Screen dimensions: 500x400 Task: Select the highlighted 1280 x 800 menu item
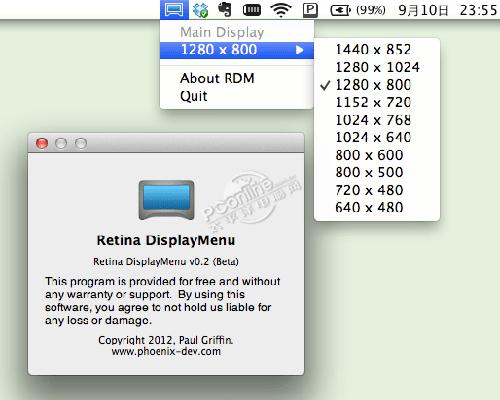pyautogui.click(x=237, y=50)
